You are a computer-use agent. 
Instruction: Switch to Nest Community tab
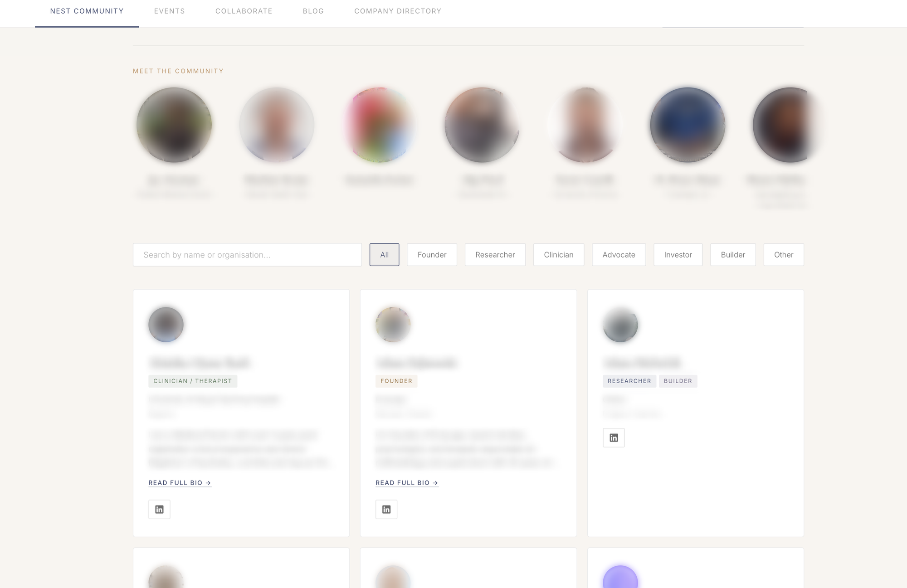tap(87, 11)
